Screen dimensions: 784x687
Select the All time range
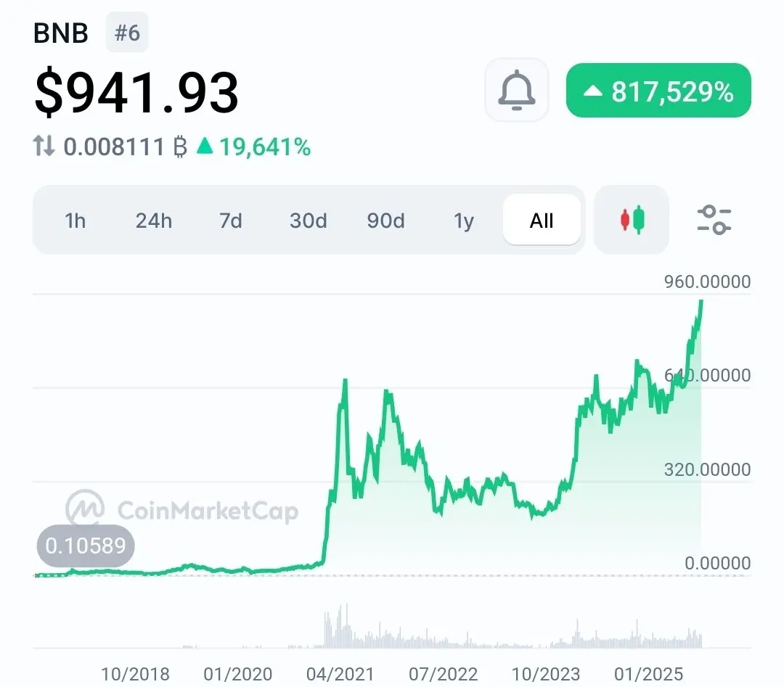tap(542, 220)
